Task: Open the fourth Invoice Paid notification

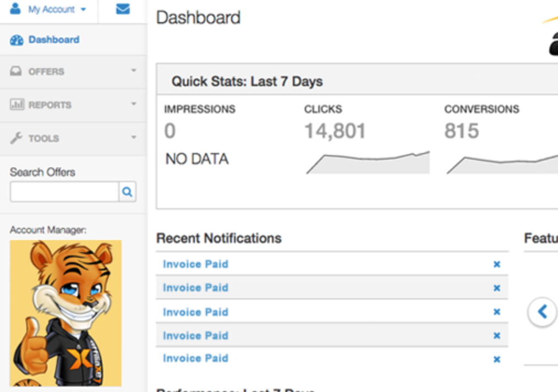Action: click(x=195, y=335)
